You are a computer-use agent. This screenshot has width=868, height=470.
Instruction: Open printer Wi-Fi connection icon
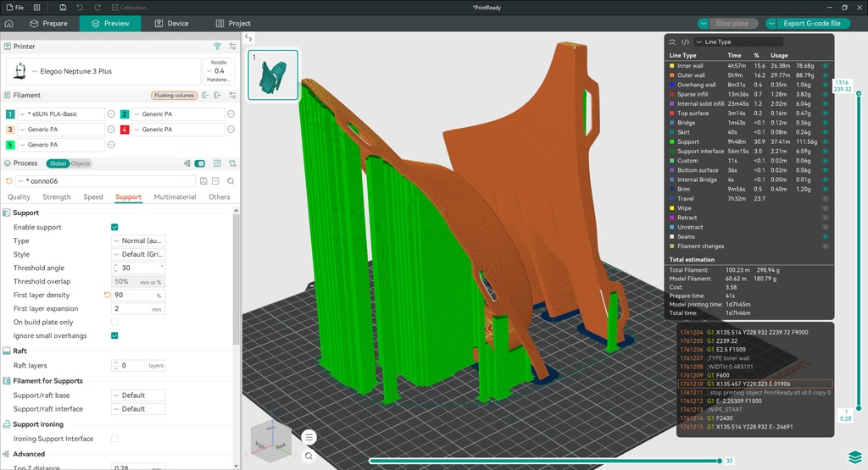coord(218,47)
